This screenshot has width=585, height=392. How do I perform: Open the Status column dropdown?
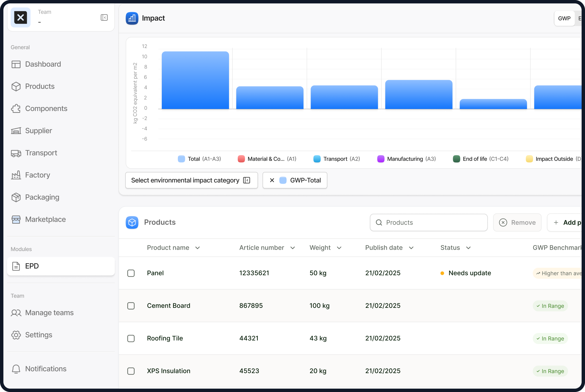469,248
